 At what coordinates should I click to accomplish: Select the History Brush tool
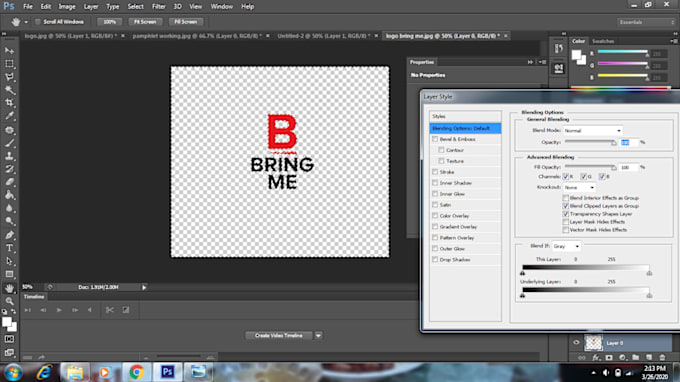pyautogui.click(x=9, y=169)
